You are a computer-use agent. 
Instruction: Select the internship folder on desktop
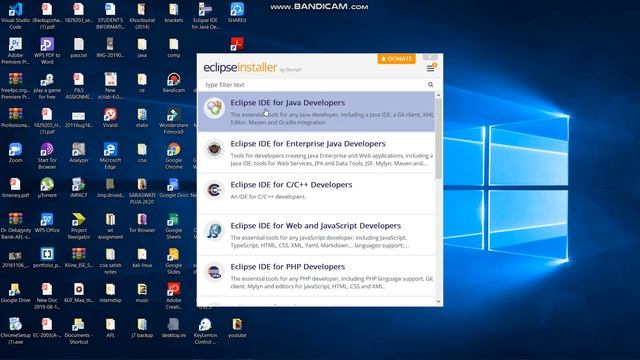pyautogui.click(x=110, y=293)
